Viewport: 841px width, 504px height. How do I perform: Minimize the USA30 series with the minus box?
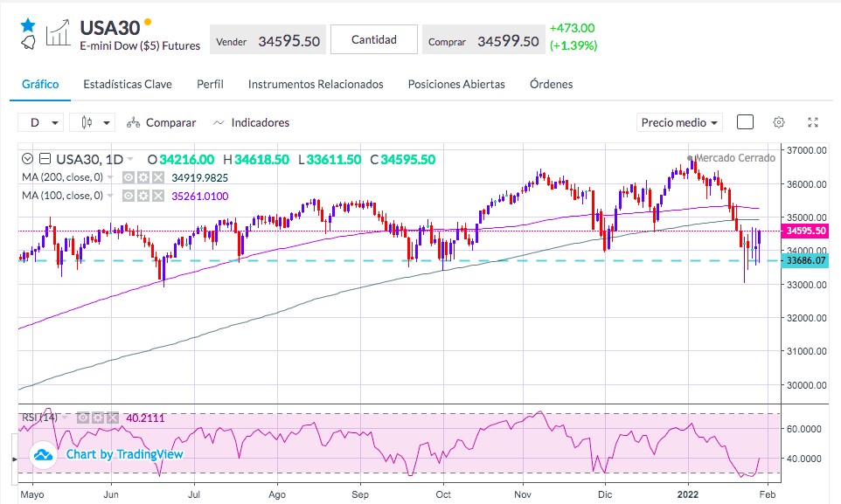45,159
